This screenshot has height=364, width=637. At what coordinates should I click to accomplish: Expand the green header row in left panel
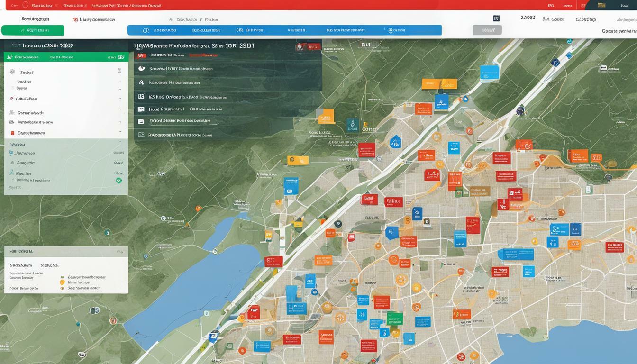point(65,57)
